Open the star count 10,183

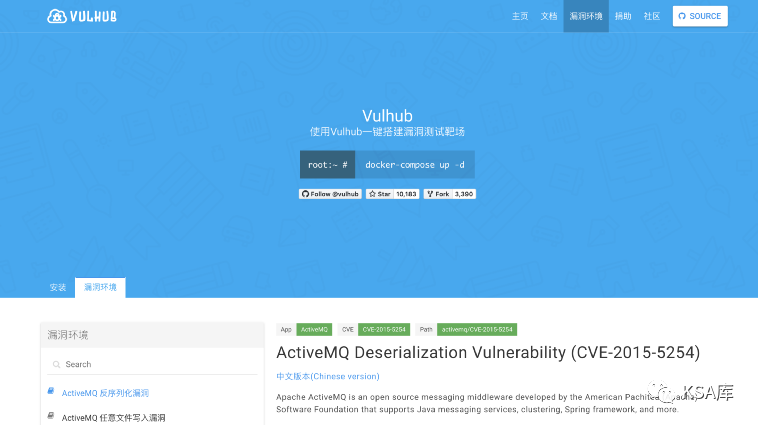coord(406,194)
